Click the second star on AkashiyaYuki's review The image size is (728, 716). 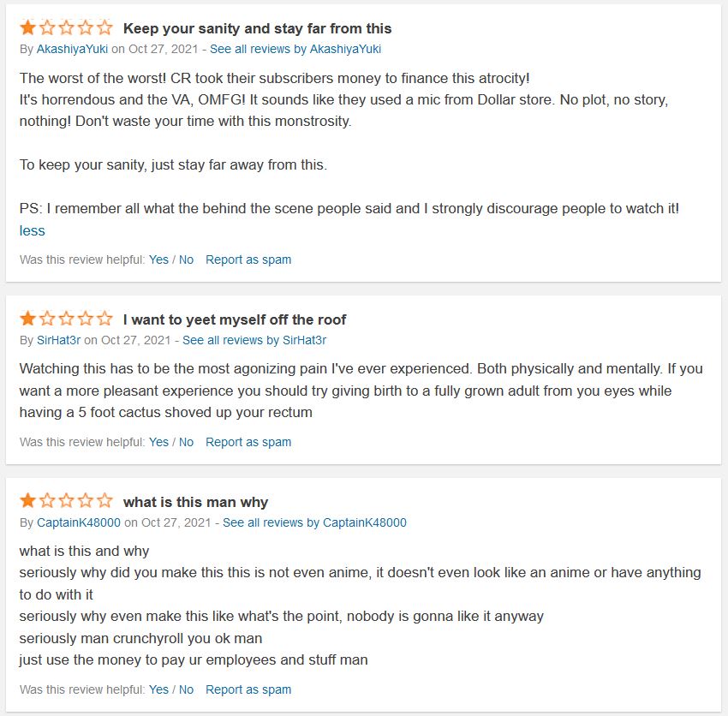pos(47,28)
